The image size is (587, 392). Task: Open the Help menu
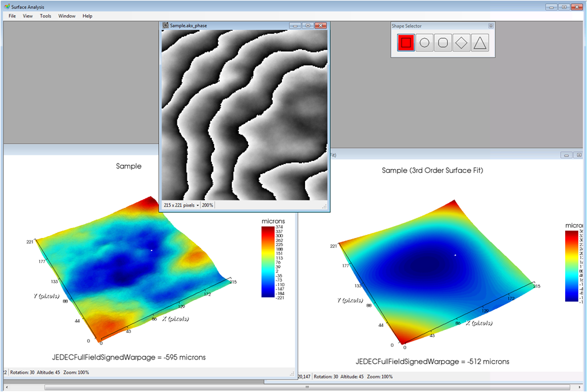click(x=87, y=16)
